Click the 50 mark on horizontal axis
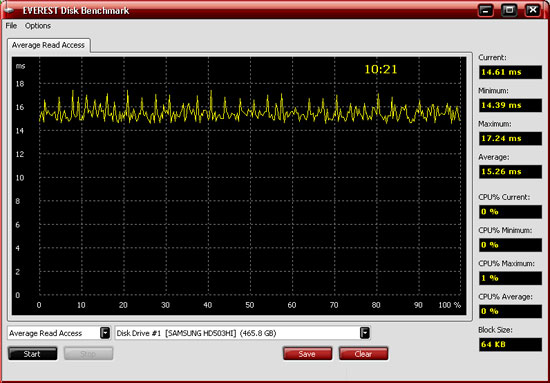The width and height of the screenshot is (550, 383). (250, 305)
